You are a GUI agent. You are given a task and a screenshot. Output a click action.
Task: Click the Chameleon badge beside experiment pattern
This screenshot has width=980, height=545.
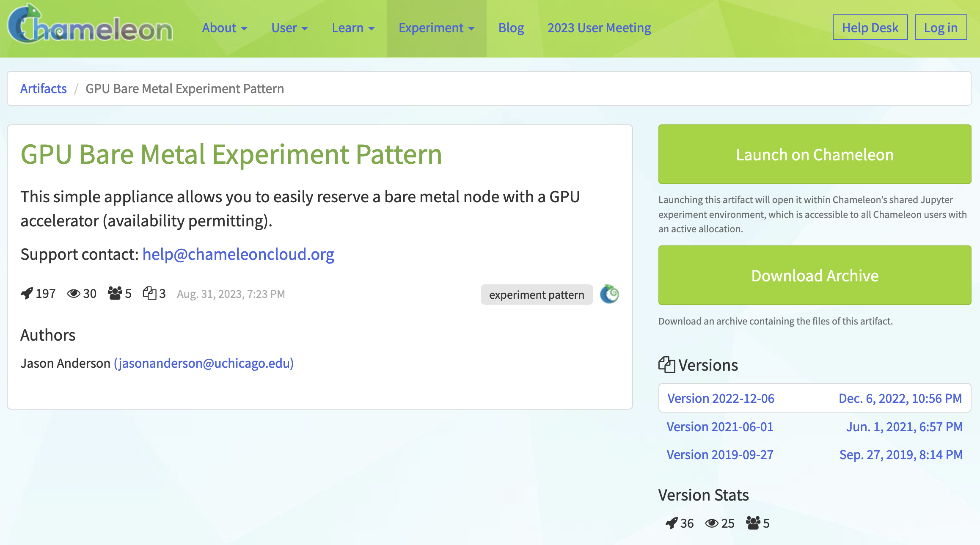click(x=609, y=294)
